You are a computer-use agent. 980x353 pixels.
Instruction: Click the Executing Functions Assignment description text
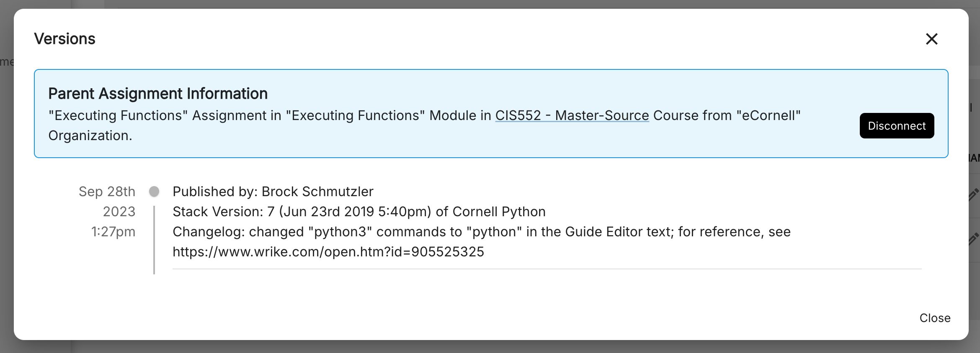[424, 115]
